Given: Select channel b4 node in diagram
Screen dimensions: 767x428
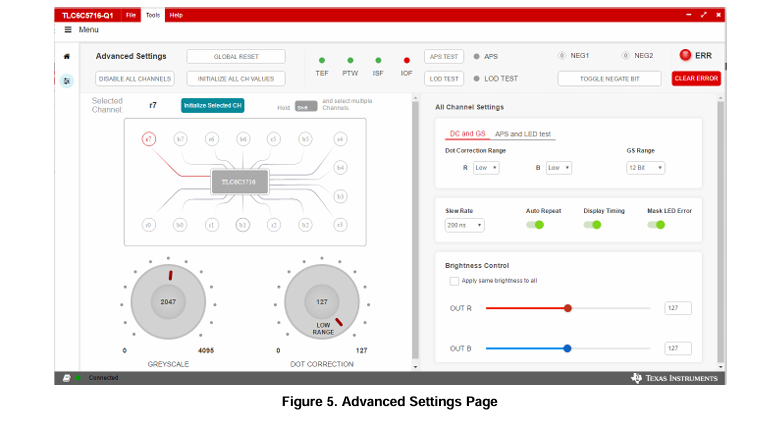Looking at the screenshot, I should pyautogui.click(x=340, y=167).
